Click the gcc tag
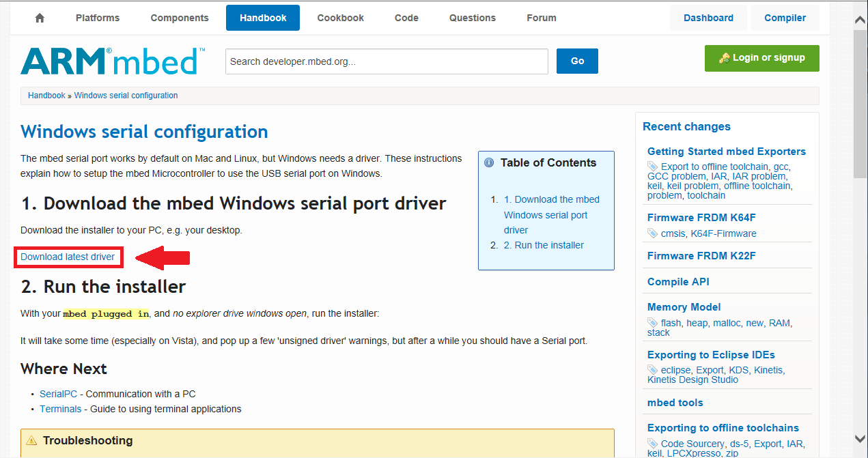 coord(781,167)
